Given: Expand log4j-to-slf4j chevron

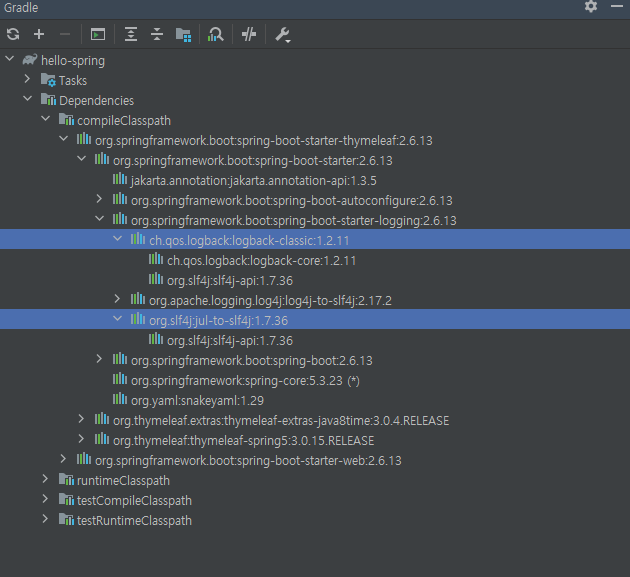Looking at the screenshot, I should click(117, 299).
